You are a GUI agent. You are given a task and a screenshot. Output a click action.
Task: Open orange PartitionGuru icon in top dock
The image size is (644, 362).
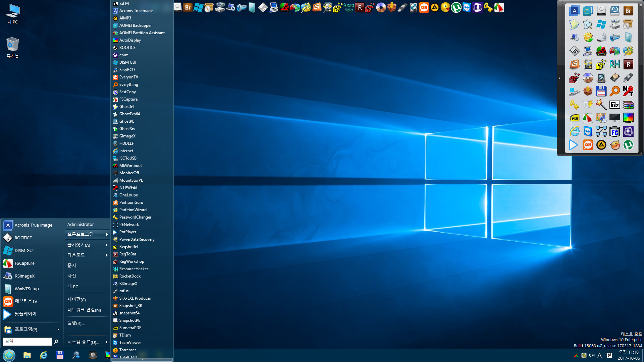click(x=317, y=7)
